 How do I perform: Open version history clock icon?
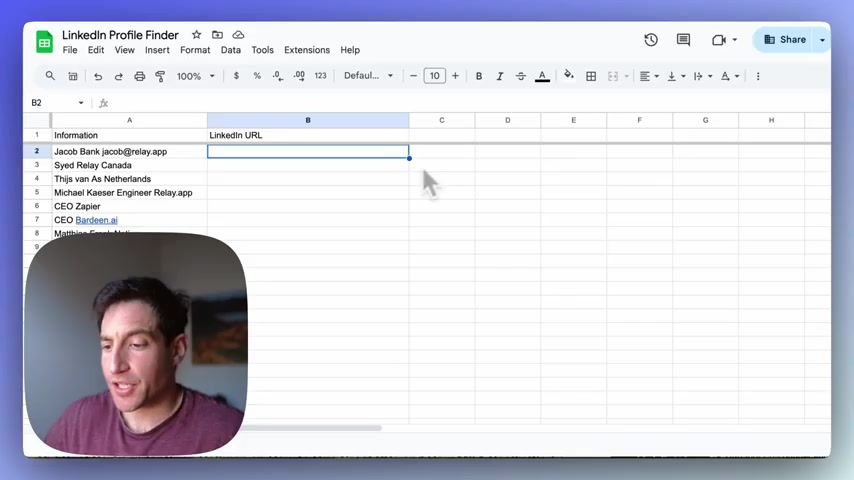coord(651,40)
